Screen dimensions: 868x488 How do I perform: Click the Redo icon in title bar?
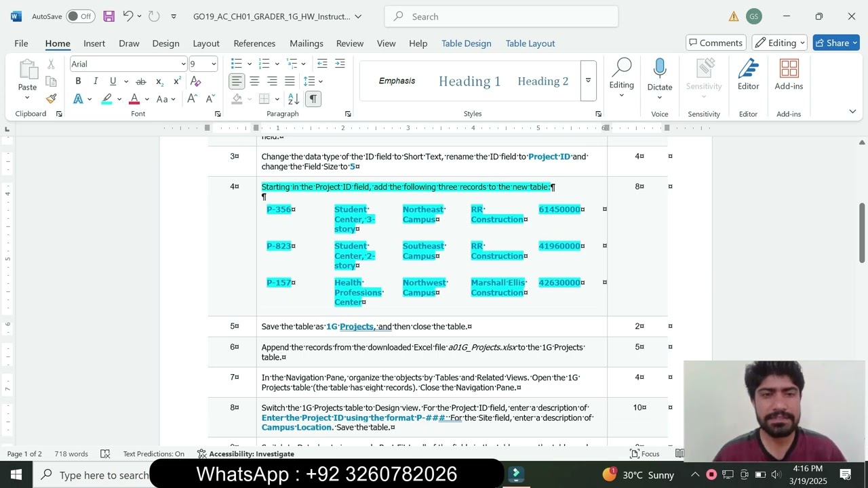[154, 16]
